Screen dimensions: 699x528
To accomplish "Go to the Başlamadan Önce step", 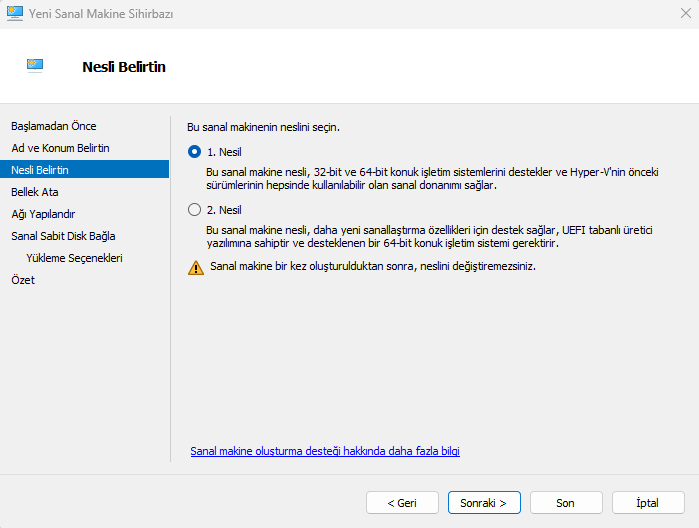I will (53, 126).
